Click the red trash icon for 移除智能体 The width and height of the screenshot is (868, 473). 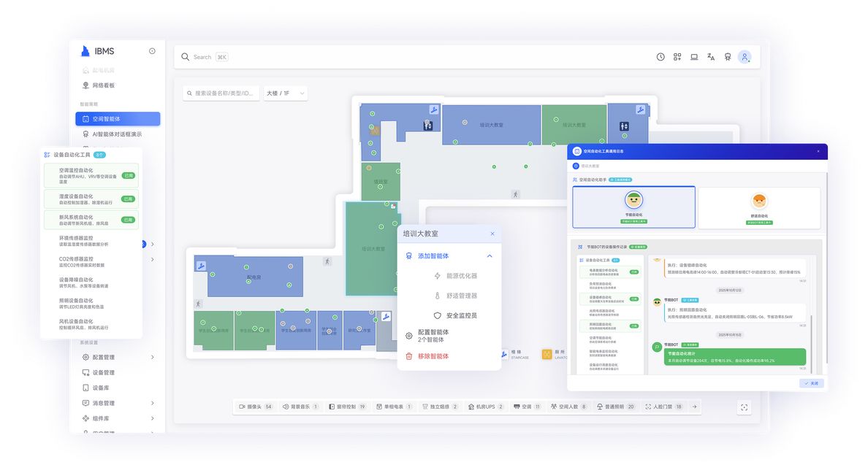tap(409, 356)
